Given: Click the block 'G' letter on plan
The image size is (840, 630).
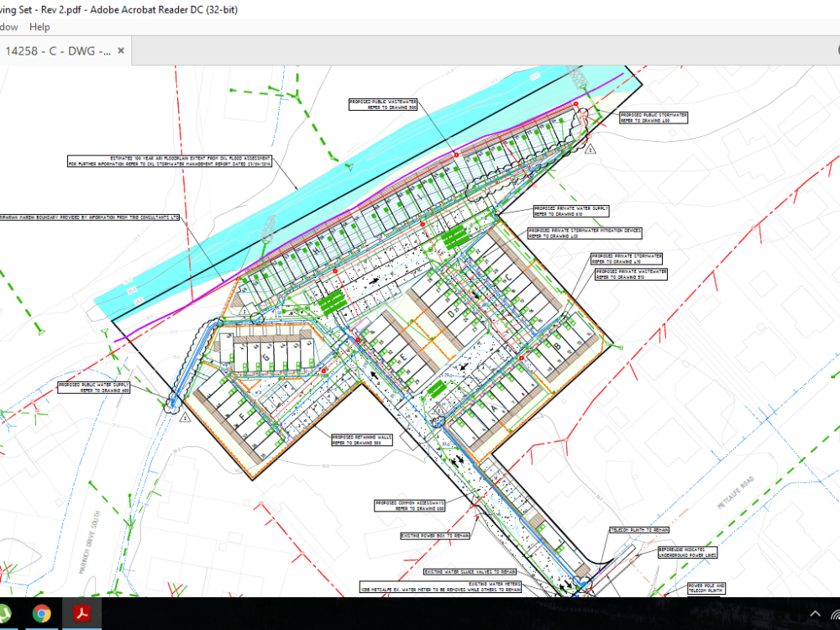Looking at the screenshot, I should [x=265, y=355].
